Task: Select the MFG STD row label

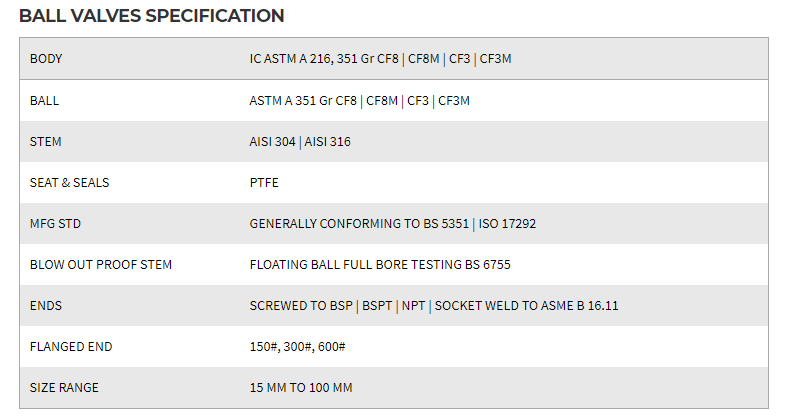Action: pyautogui.click(x=55, y=224)
